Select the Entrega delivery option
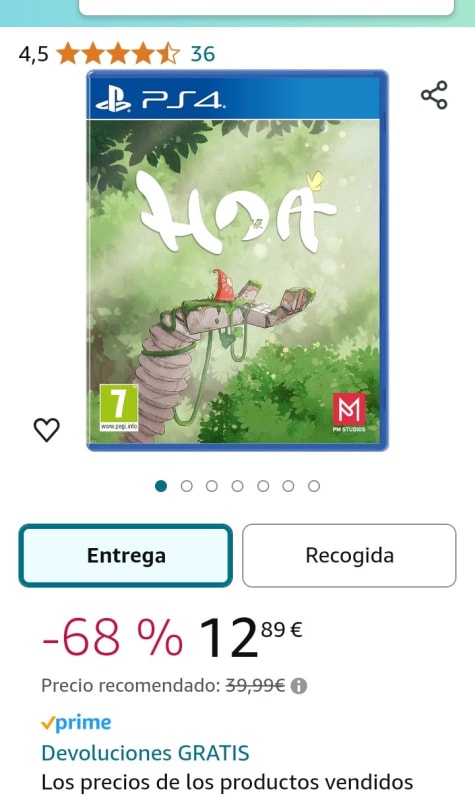 [126, 555]
